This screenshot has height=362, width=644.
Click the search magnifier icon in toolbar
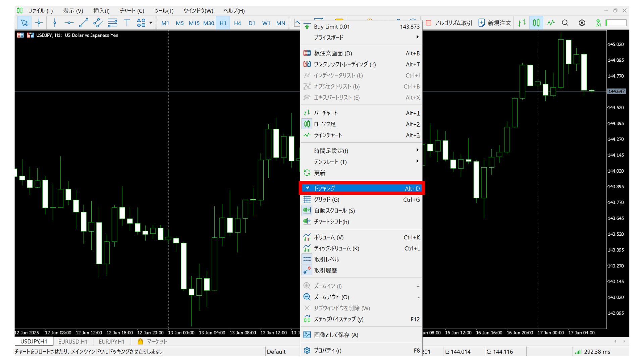(x=565, y=23)
